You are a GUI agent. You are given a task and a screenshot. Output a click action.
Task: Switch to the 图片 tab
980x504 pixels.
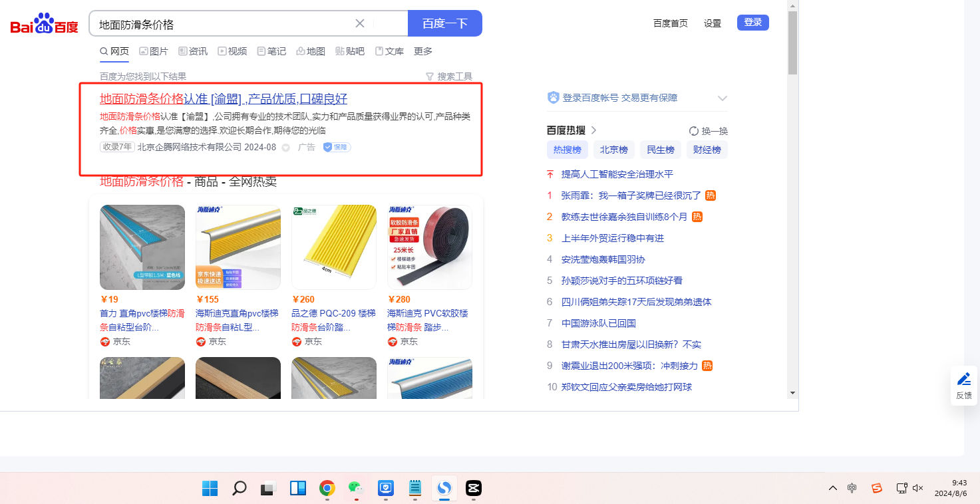click(154, 51)
